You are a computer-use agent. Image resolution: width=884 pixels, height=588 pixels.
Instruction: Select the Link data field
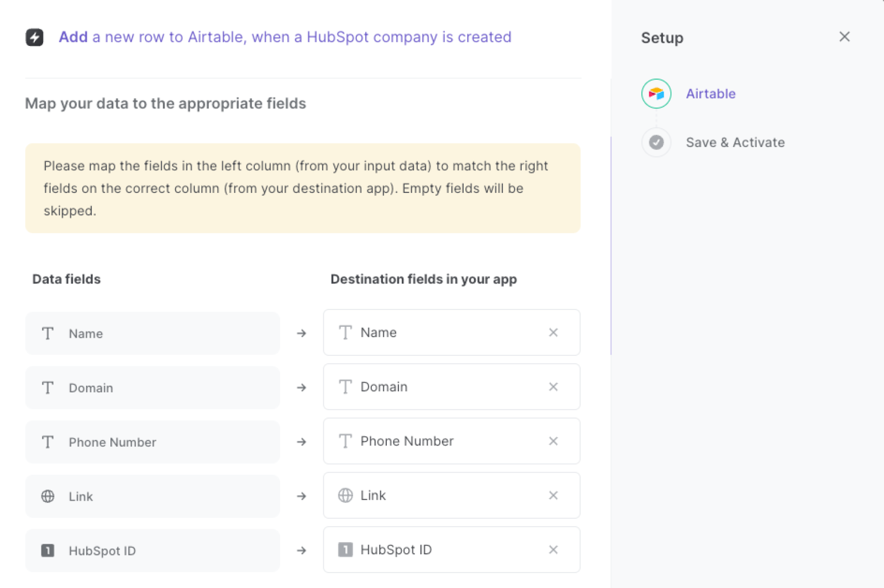[152, 496]
